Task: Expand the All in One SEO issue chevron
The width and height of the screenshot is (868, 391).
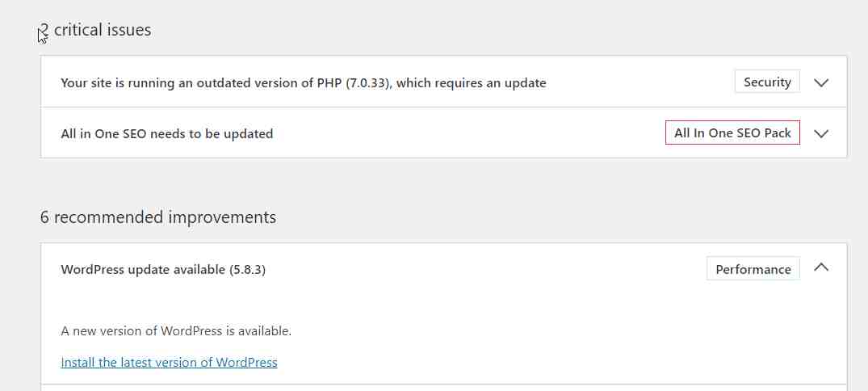Action: (821, 134)
